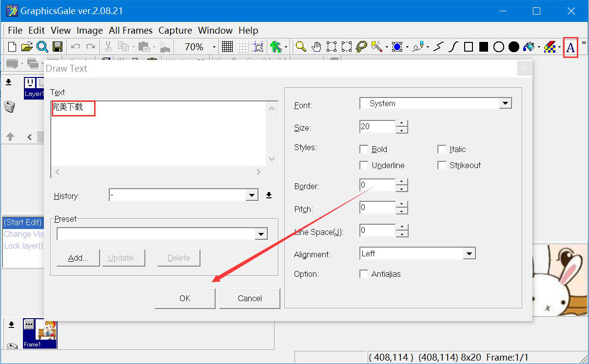The width and height of the screenshot is (589, 364).
Task: Click the download arrow beside History
Action: [x=269, y=195]
